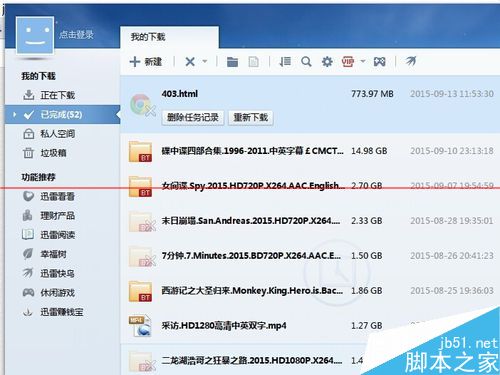Click the game controller toolbar icon

coord(380,62)
